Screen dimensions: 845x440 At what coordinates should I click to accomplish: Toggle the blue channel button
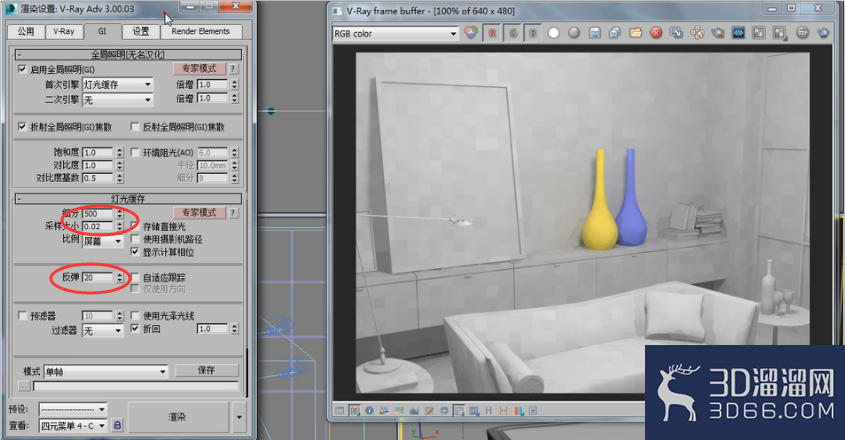tap(533, 33)
